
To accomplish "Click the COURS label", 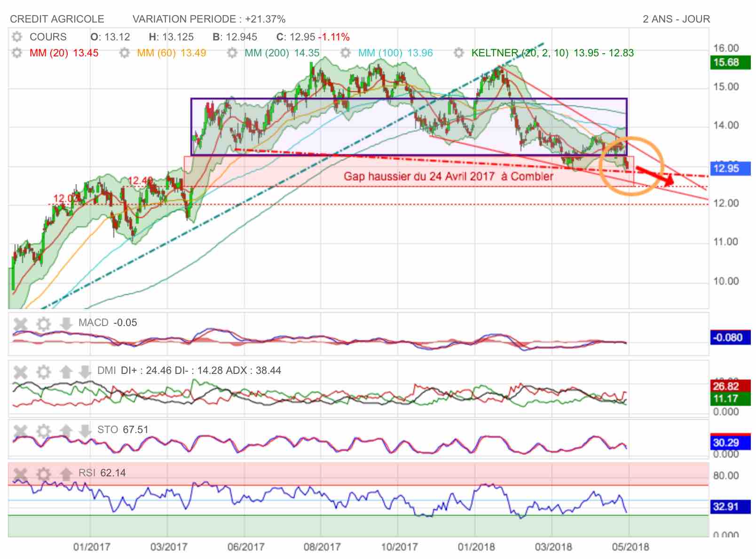I will pos(48,37).
